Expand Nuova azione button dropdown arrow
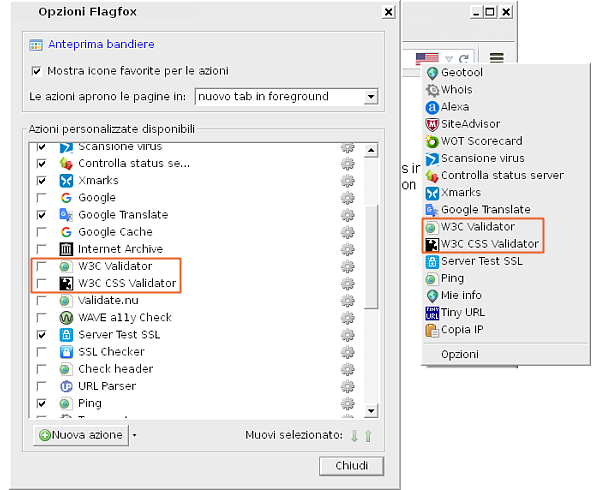 click(134, 435)
